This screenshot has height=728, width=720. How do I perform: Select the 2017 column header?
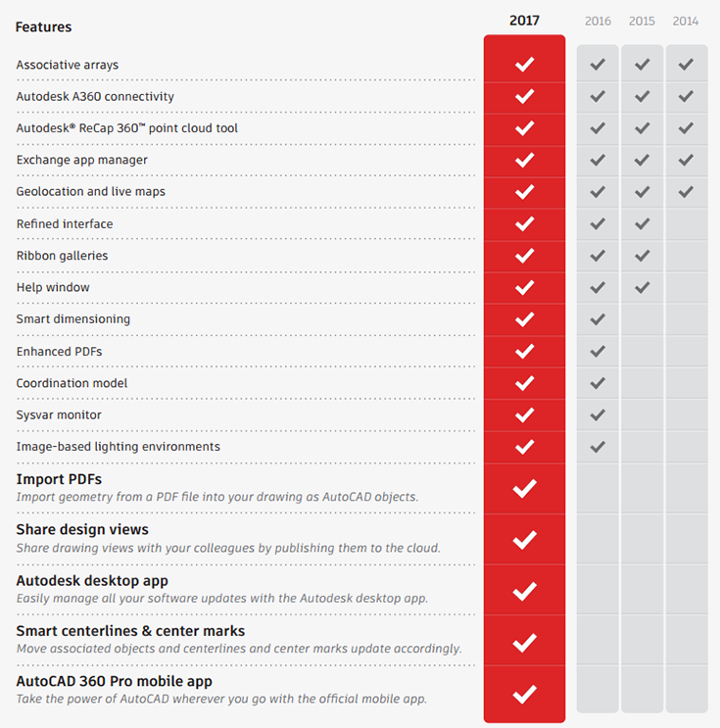coord(524,21)
